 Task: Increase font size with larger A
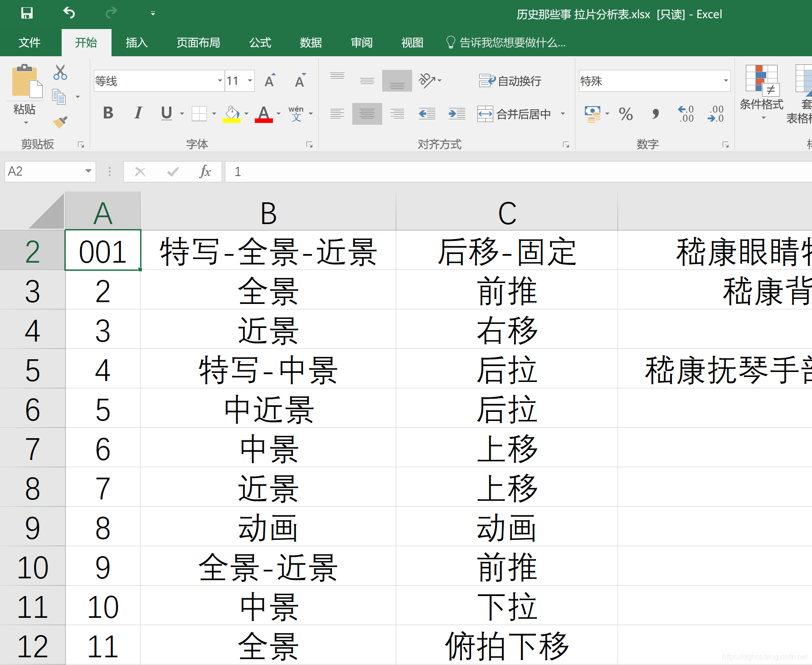270,80
